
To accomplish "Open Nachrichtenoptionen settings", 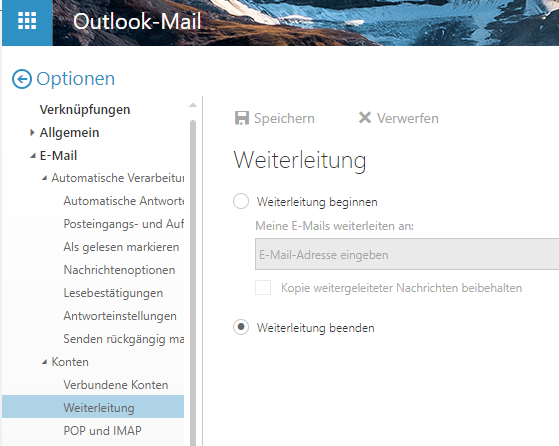I will pos(119,270).
